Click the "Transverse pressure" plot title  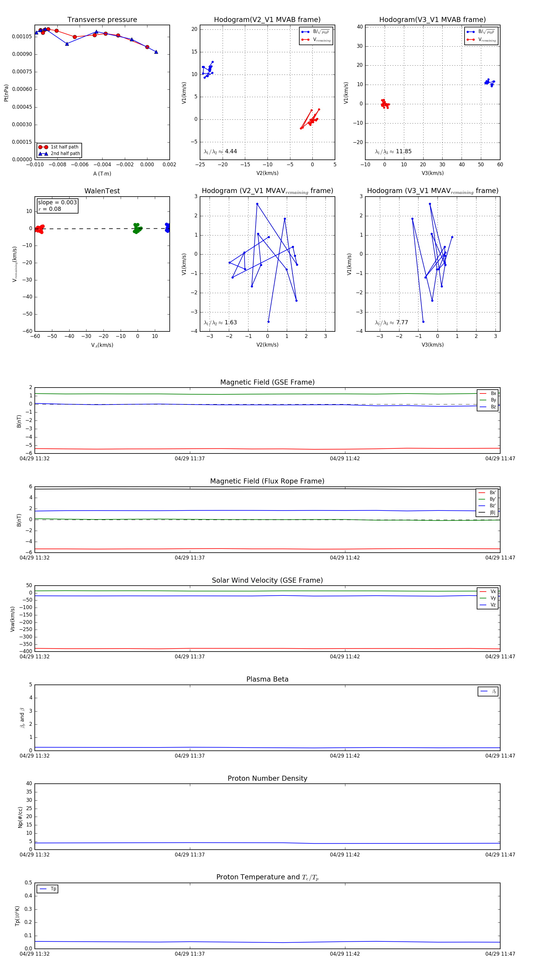(x=102, y=19)
